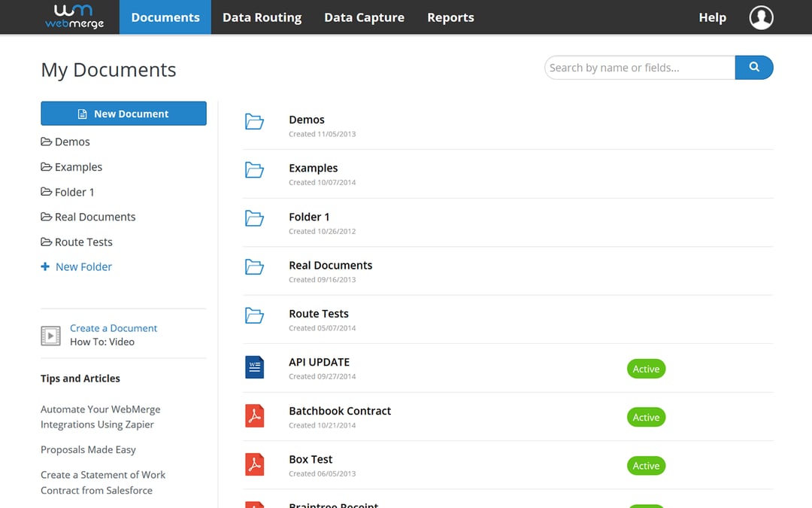Toggle the Active badge for Batchbook Contract
Image resolution: width=812 pixels, height=508 pixels.
(646, 417)
